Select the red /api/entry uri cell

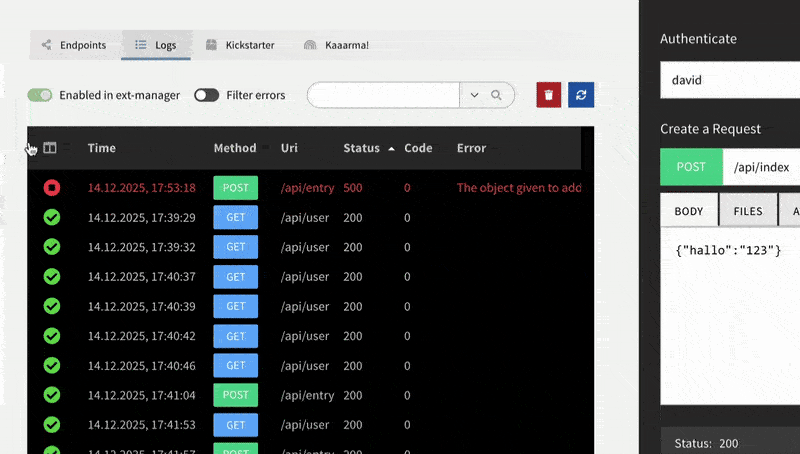(x=307, y=188)
